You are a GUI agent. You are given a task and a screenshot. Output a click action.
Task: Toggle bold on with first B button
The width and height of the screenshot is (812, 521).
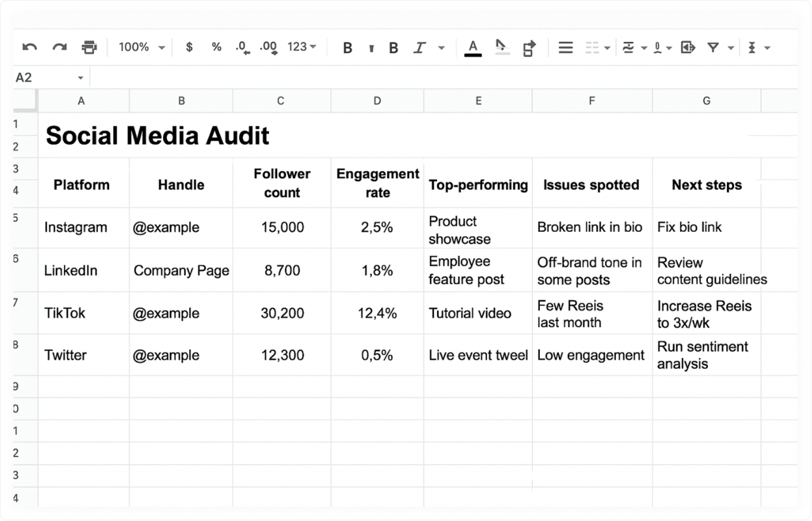[347, 48]
